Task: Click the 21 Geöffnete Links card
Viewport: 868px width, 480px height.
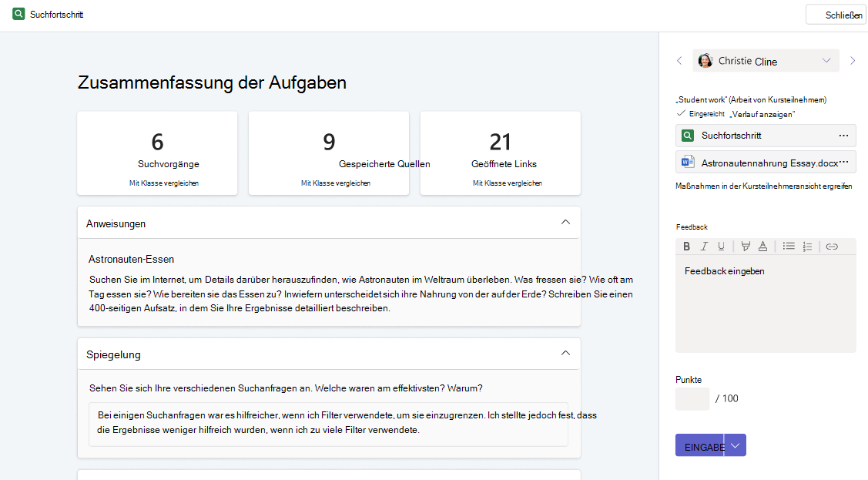Action: [501, 153]
